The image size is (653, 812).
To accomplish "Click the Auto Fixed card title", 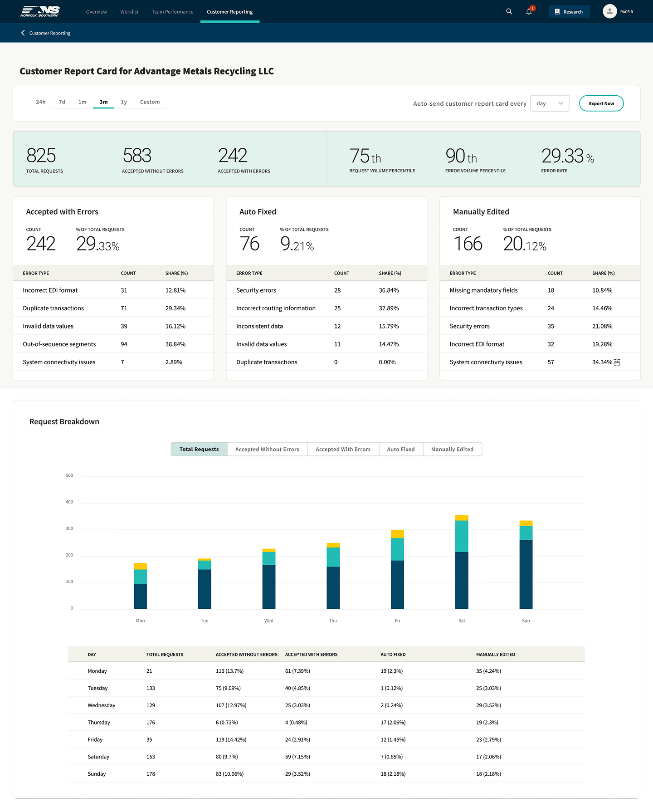I will click(x=258, y=212).
